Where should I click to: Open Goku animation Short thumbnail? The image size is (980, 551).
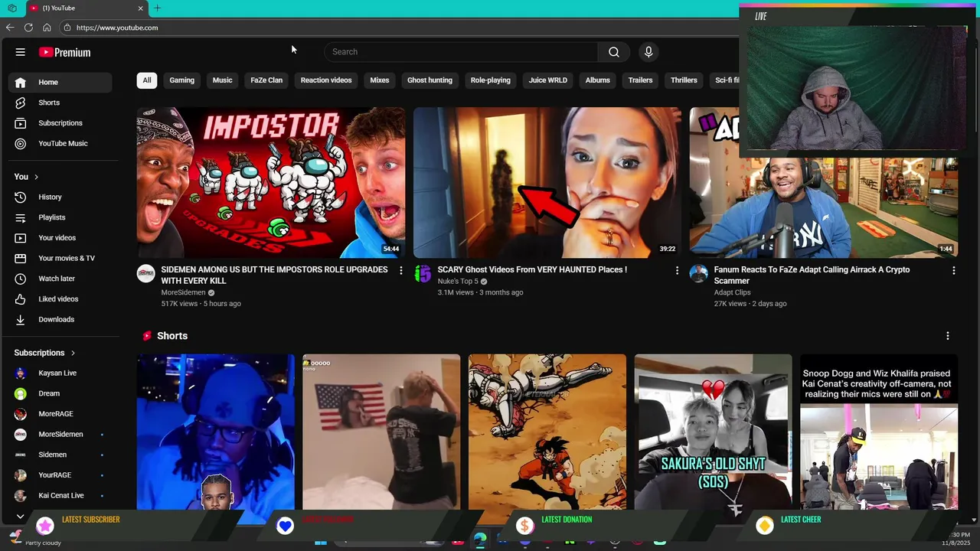pyautogui.click(x=547, y=431)
